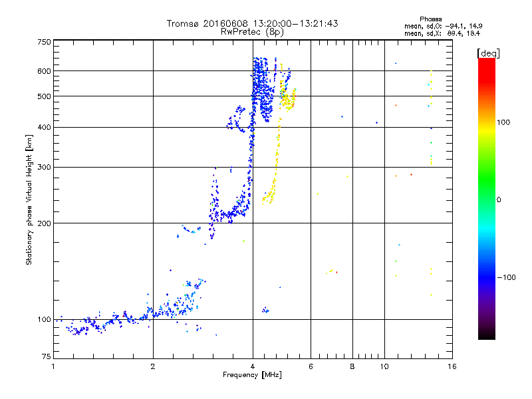Click the y-axis tick label '200'
The width and height of the screenshot is (532, 399).
point(44,223)
